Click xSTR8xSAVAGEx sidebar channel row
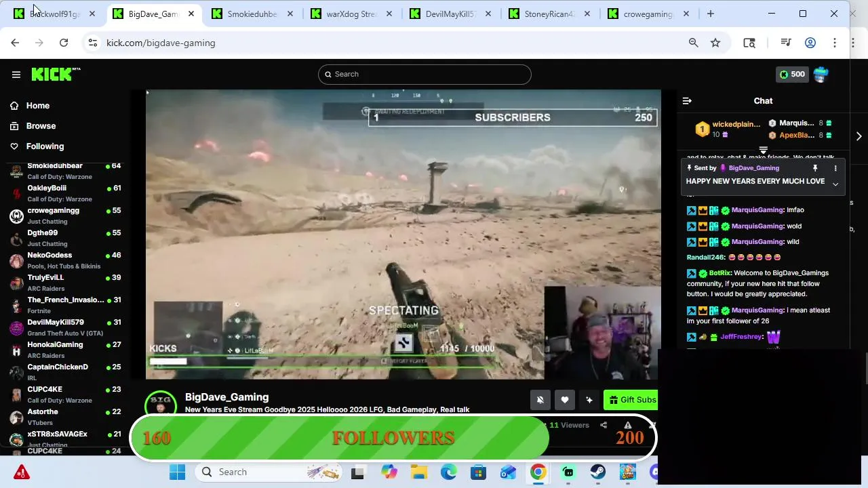This screenshot has height=488, width=868. [x=65, y=439]
